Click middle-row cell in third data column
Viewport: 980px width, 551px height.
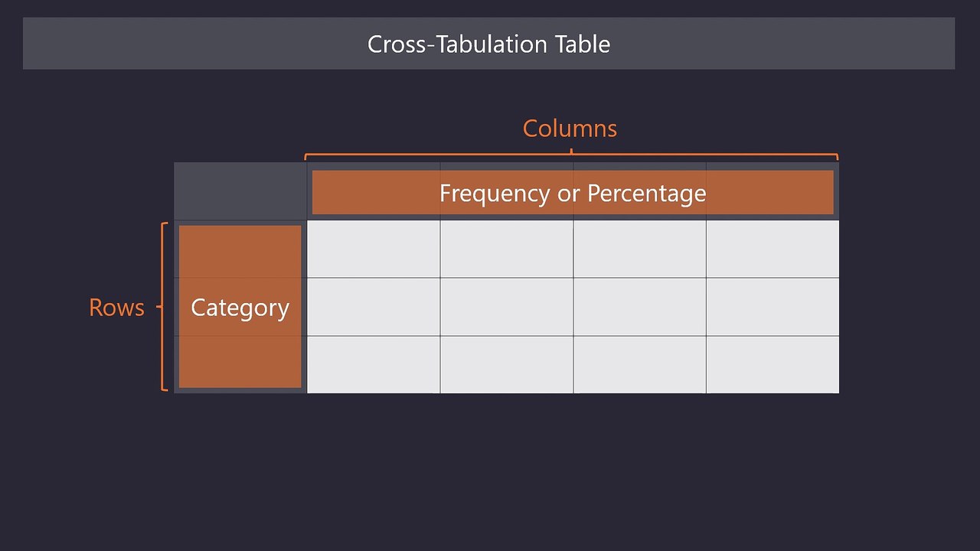click(640, 307)
